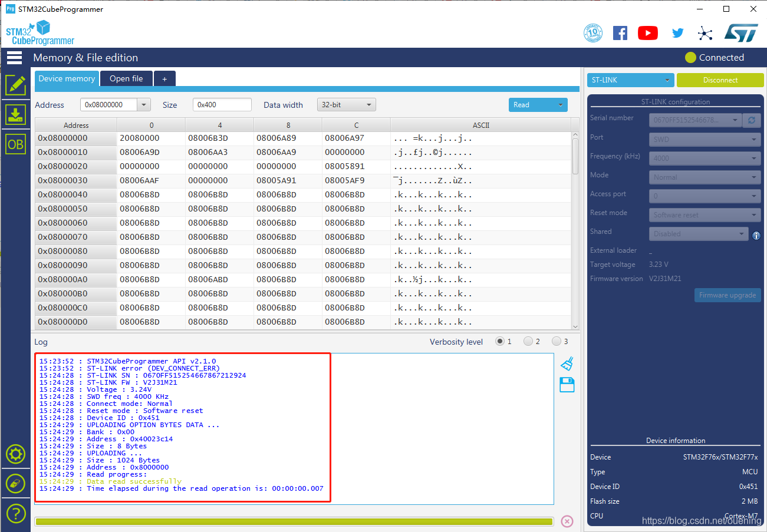Expand the Read button dropdown arrow
767x532 pixels.
click(x=561, y=105)
